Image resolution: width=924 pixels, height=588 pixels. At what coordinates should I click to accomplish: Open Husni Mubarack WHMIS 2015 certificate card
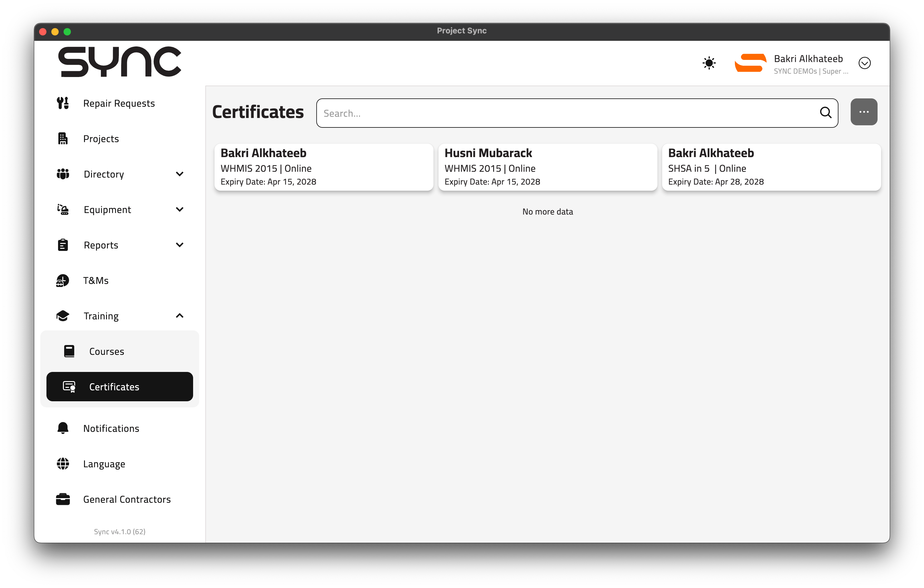point(548,167)
